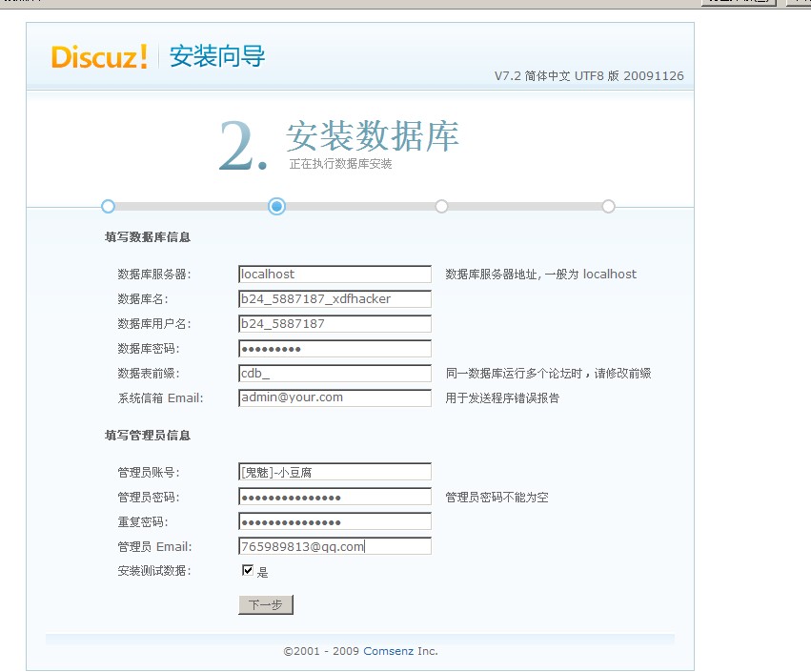The width and height of the screenshot is (811, 672).
Task: Click the 管理员账号 field
Action: pyautogui.click(x=335, y=472)
